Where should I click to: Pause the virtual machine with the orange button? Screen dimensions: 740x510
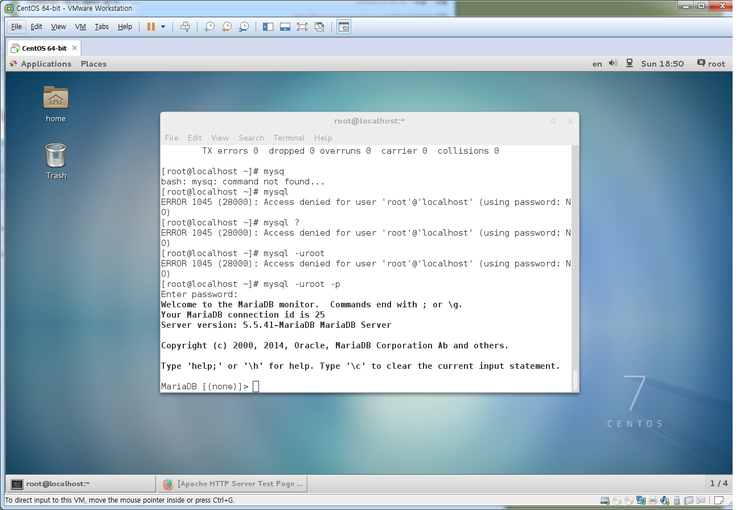click(151, 27)
